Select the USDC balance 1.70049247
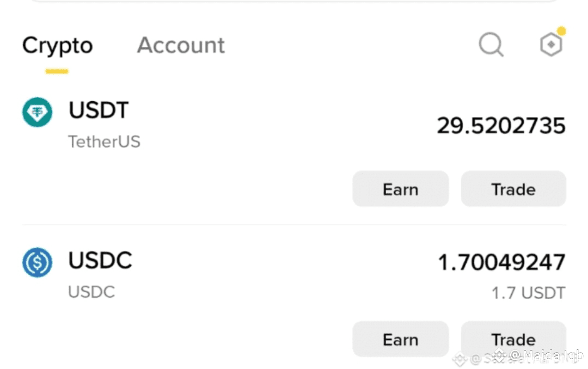Image resolution: width=588 pixels, height=369 pixels. [x=502, y=262]
